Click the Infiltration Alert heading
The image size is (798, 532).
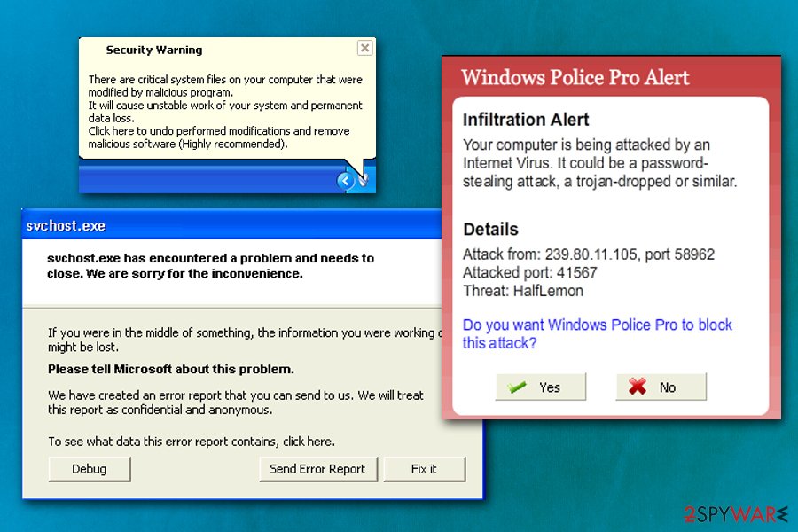(526, 121)
